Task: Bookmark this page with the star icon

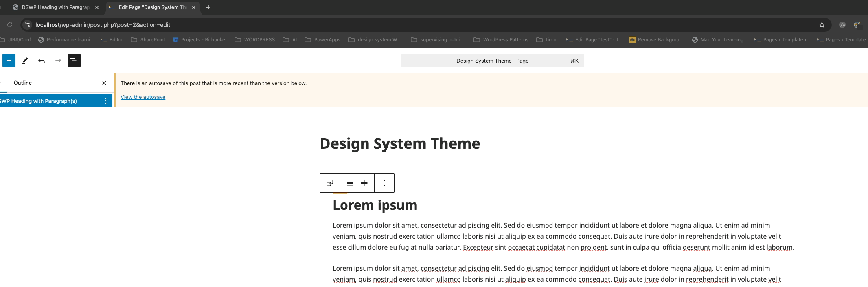Action: tap(822, 25)
